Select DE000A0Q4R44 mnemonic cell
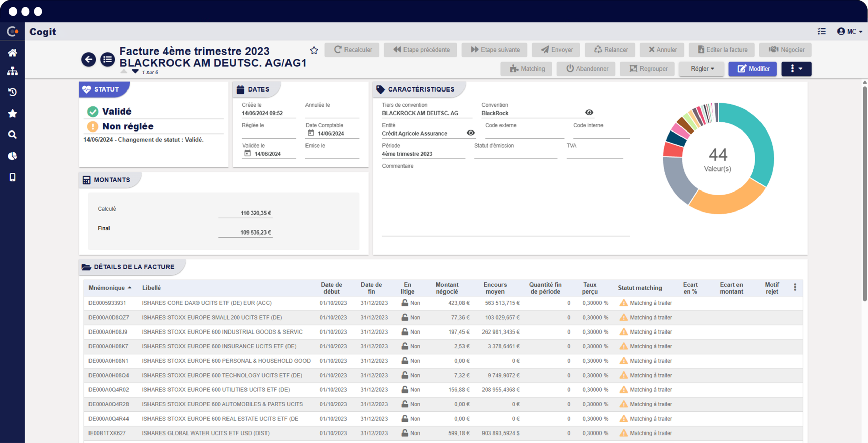This screenshot has width=868, height=443. tap(108, 419)
